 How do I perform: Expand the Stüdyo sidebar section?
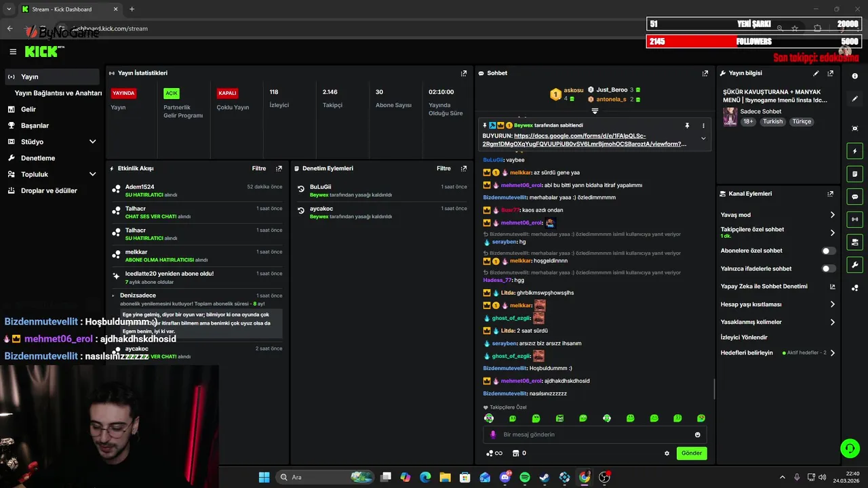93,142
